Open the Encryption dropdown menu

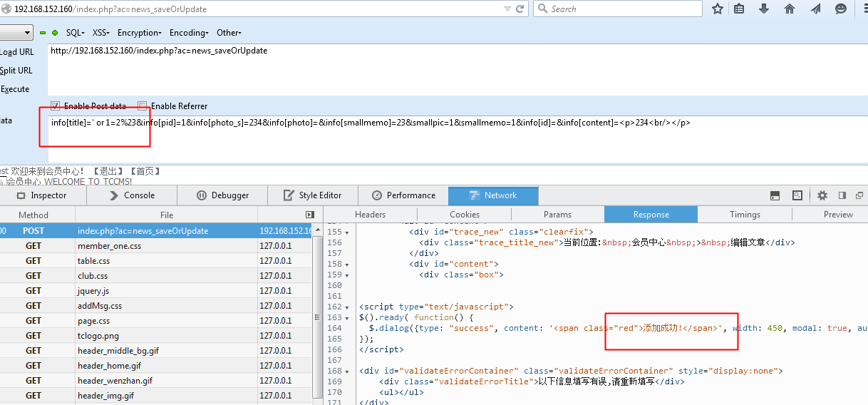[x=140, y=33]
